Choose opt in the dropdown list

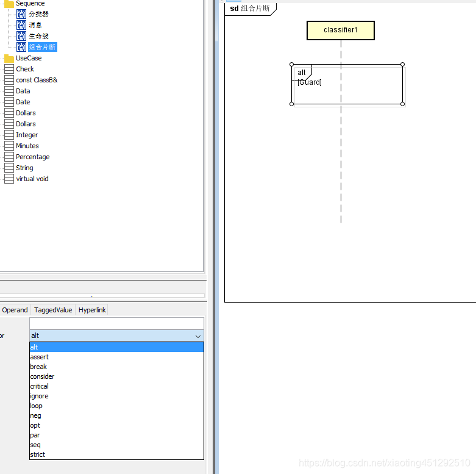(116, 425)
